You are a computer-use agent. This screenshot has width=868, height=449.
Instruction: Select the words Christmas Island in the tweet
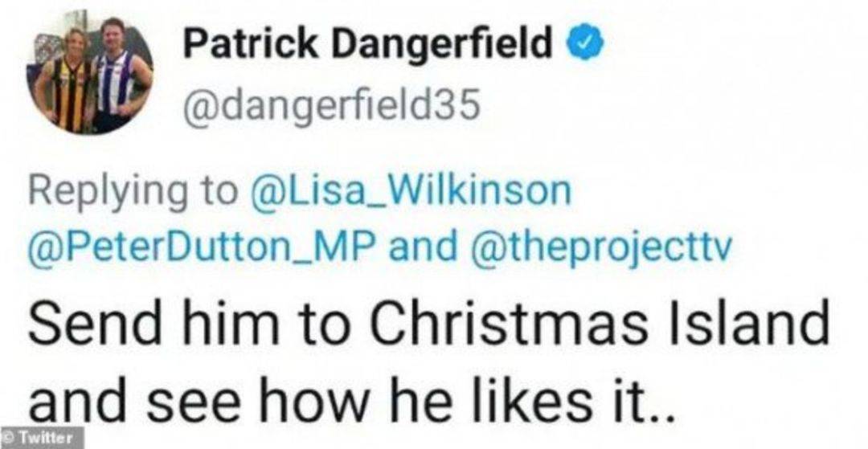coord(599,327)
